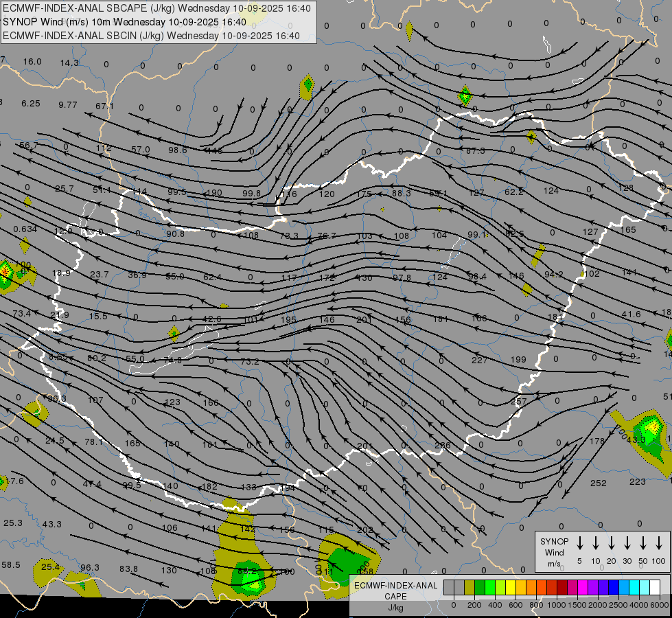Viewport: 672px width, 618px height.
Task: Click the 96.3 value on the map
Action: tap(90, 568)
